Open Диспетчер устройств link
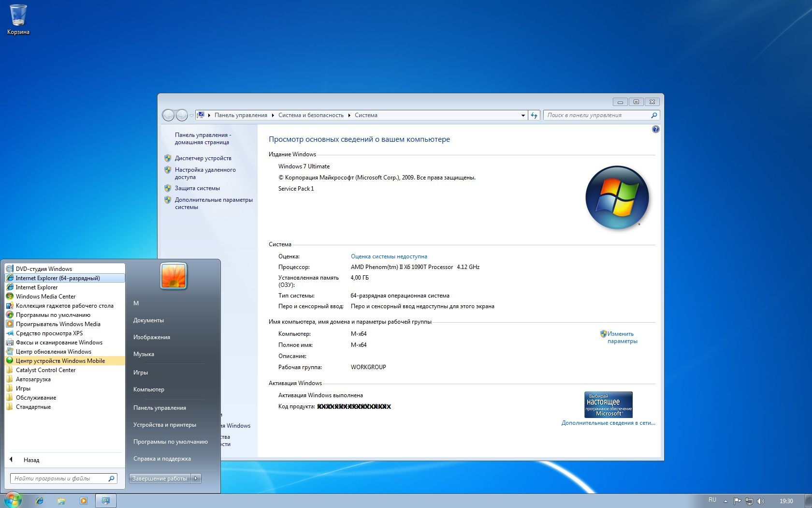The height and width of the screenshot is (508, 812). pyautogui.click(x=203, y=158)
